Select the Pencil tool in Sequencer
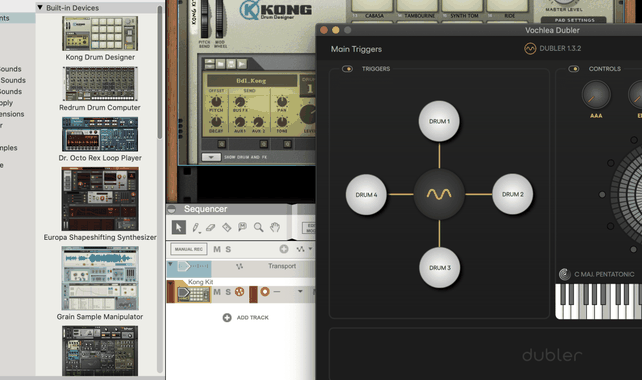This screenshot has height=380, width=642. coord(195,227)
